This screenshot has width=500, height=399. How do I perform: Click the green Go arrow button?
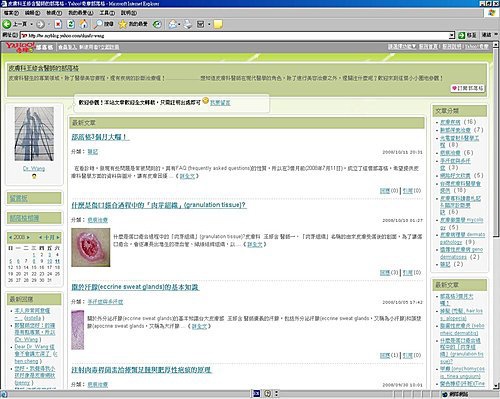462,35
